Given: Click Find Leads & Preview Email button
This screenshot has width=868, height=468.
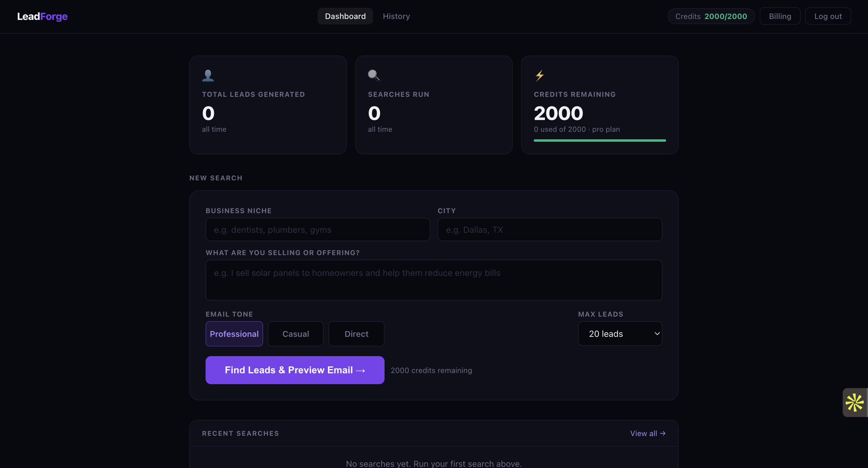Looking at the screenshot, I should click(x=295, y=370).
